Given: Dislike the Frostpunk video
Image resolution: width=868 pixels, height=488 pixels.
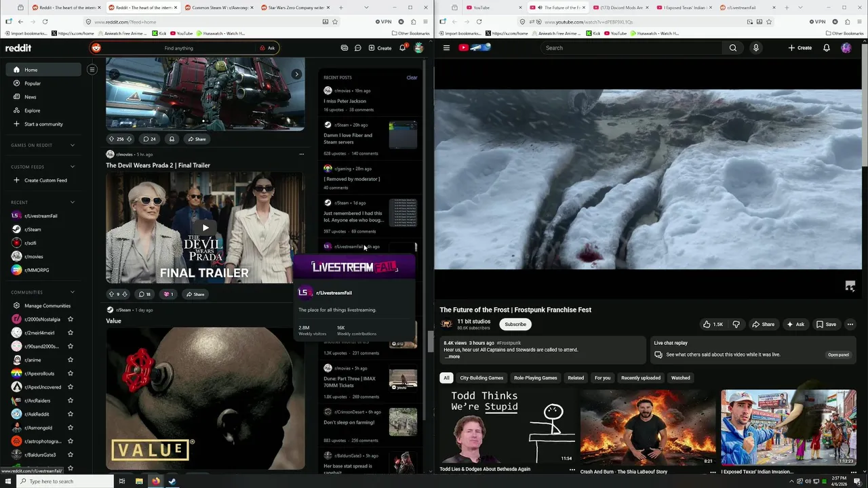Looking at the screenshot, I should [x=736, y=325].
